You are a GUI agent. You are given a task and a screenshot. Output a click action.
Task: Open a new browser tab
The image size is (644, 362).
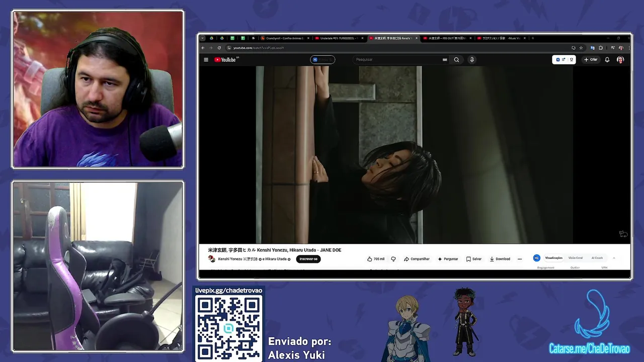(x=533, y=38)
